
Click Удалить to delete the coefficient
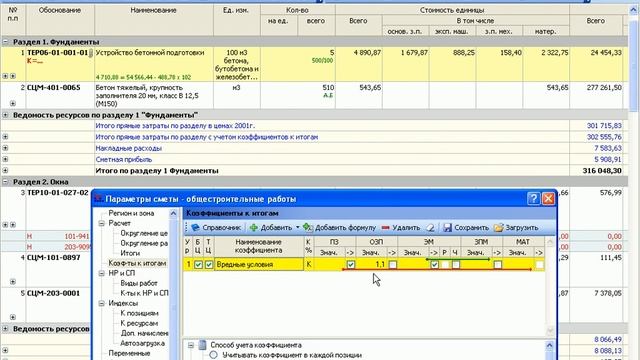coord(400,227)
